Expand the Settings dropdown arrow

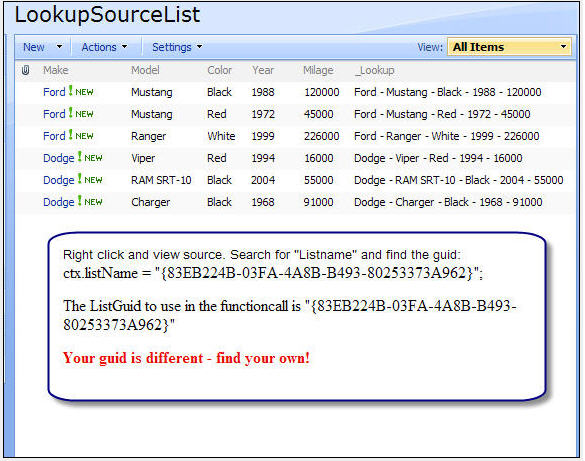pyautogui.click(x=200, y=47)
